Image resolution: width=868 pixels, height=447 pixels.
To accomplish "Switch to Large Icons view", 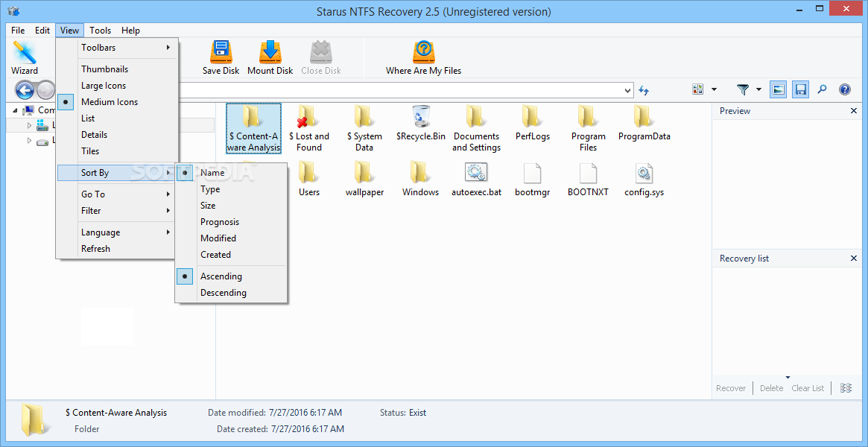I will [118, 86].
